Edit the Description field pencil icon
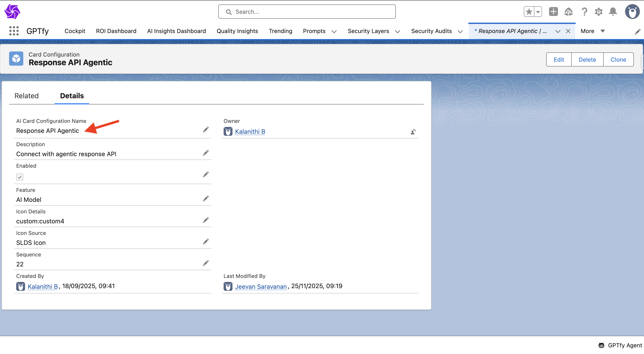This screenshot has width=644, height=354. click(206, 153)
